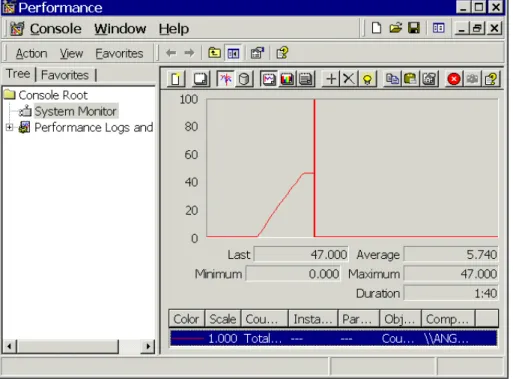Viewport: 513px width, 379px height.
Task: Switch to the View Chart icon
Action: [268, 79]
